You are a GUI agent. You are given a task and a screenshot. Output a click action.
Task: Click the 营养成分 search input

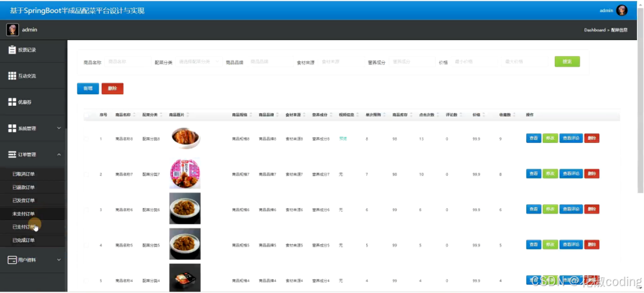[x=412, y=62]
